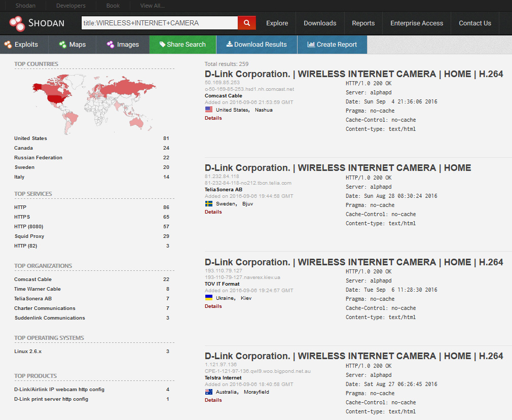Click the Share Search tag icon
The height and width of the screenshot is (420, 512).
[162, 44]
